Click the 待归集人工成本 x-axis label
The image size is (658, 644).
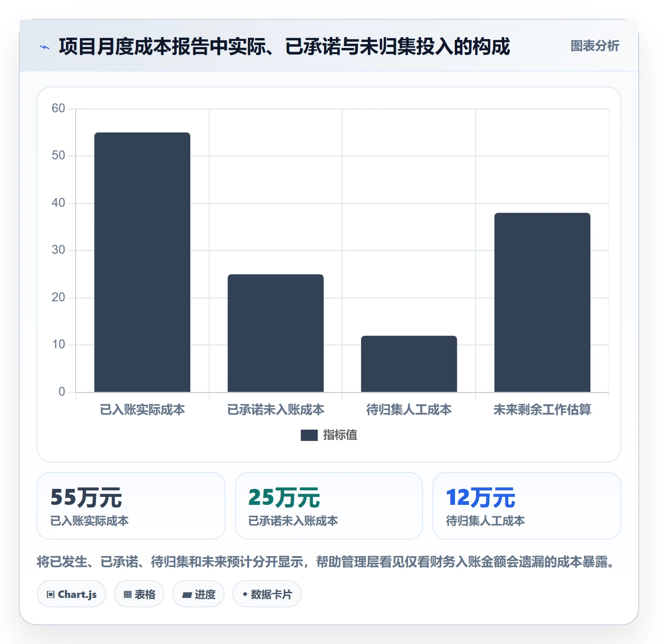tap(409, 410)
